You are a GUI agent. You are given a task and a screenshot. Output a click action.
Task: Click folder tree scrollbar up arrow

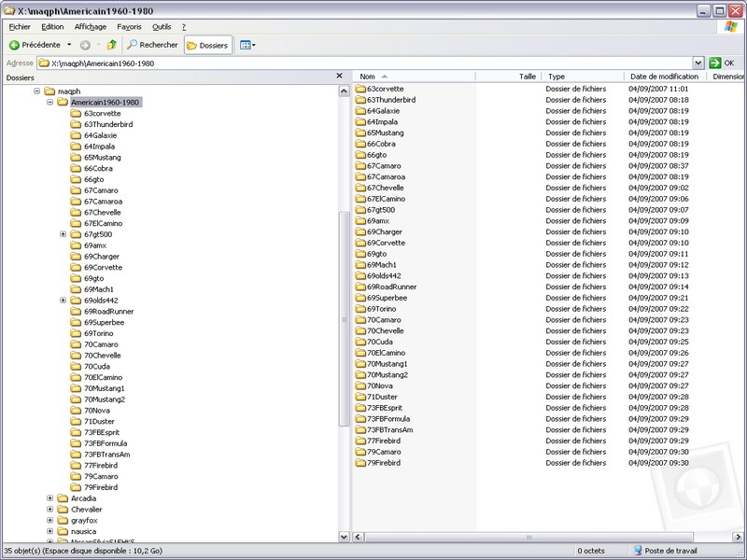[344, 91]
